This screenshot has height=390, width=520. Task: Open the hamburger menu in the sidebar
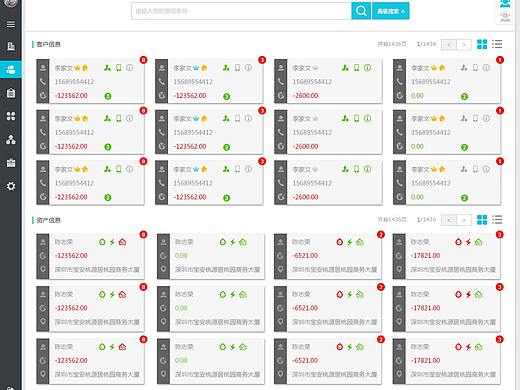point(11,24)
